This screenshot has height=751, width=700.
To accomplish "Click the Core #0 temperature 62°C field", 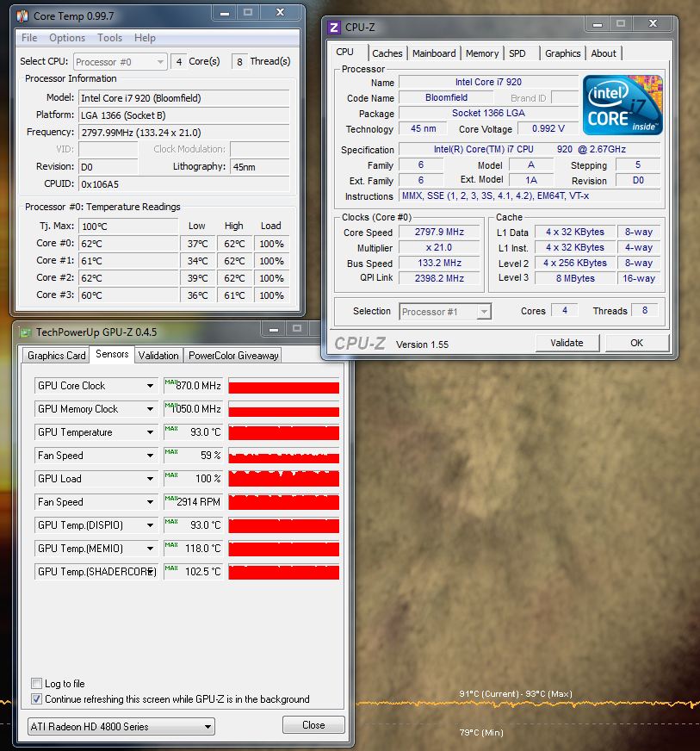I will [x=128, y=244].
